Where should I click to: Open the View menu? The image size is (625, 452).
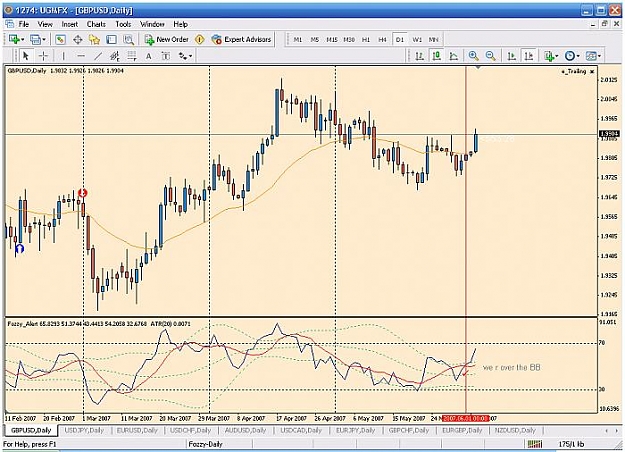point(45,24)
